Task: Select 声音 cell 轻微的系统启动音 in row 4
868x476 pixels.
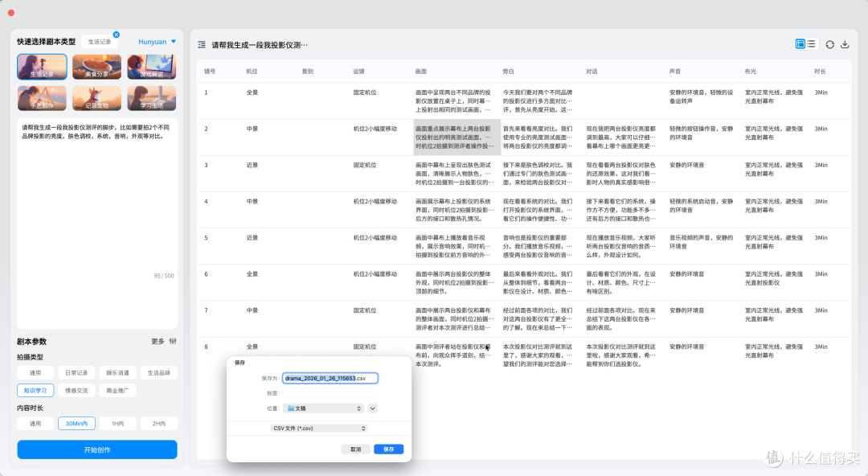Action: pos(702,206)
